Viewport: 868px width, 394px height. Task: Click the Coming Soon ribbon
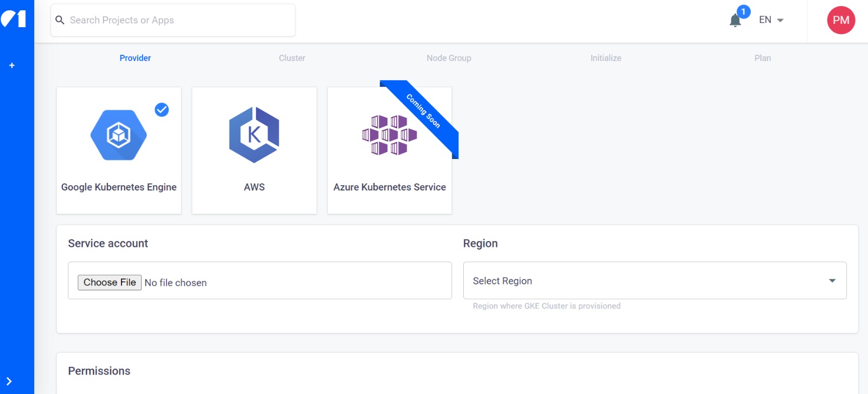click(423, 111)
